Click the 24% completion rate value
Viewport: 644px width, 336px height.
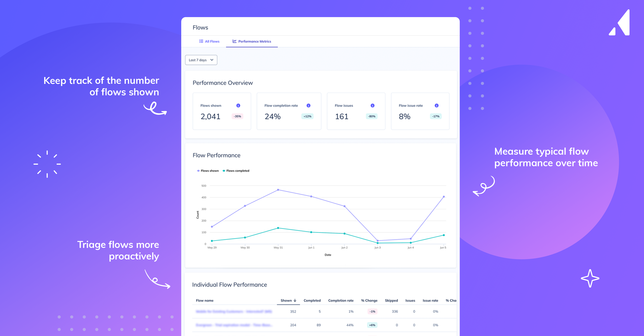pyautogui.click(x=273, y=117)
